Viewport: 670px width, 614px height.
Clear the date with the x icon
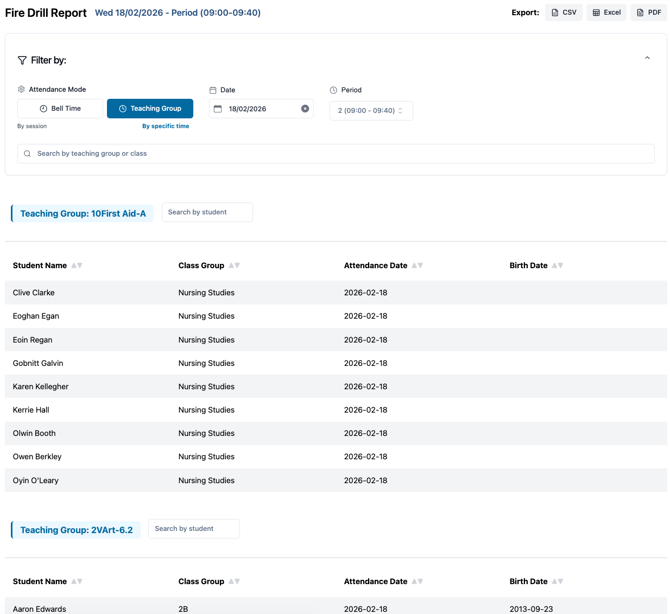point(305,109)
